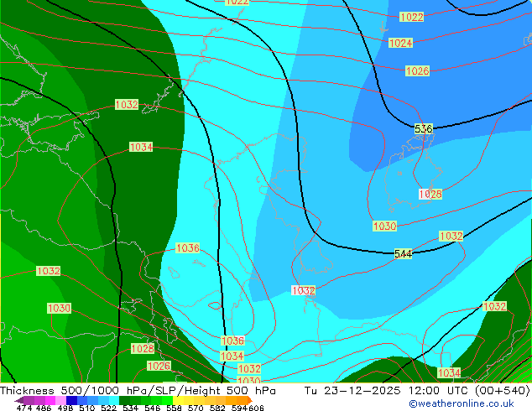
Task: Click the dark green legend swatch above 534
Action: [124, 400]
